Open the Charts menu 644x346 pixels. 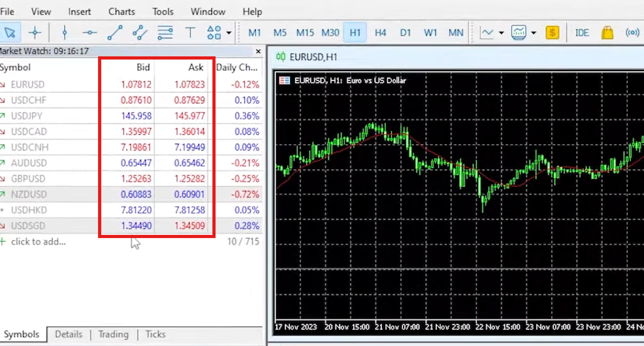coord(121,11)
